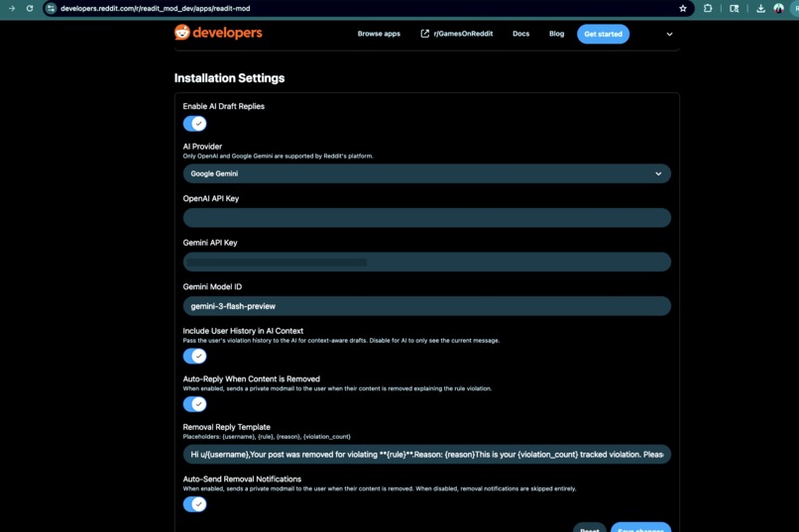Click the Reset button

(x=590, y=527)
